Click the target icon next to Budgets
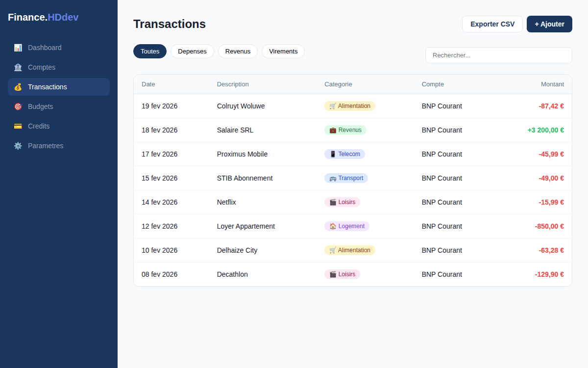This screenshot has width=588, height=368. [18, 106]
